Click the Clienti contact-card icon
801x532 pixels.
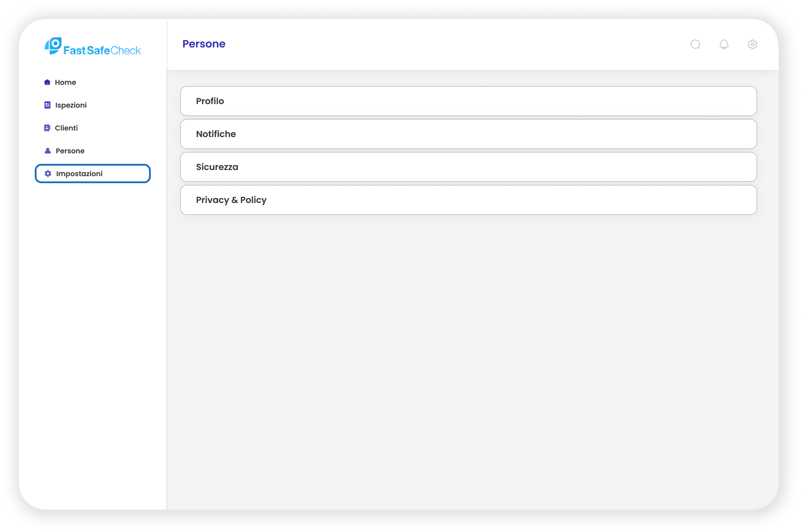pyautogui.click(x=47, y=128)
